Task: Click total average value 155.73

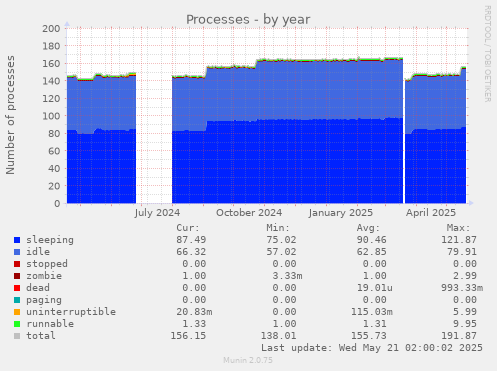Action: tap(369, 336)
